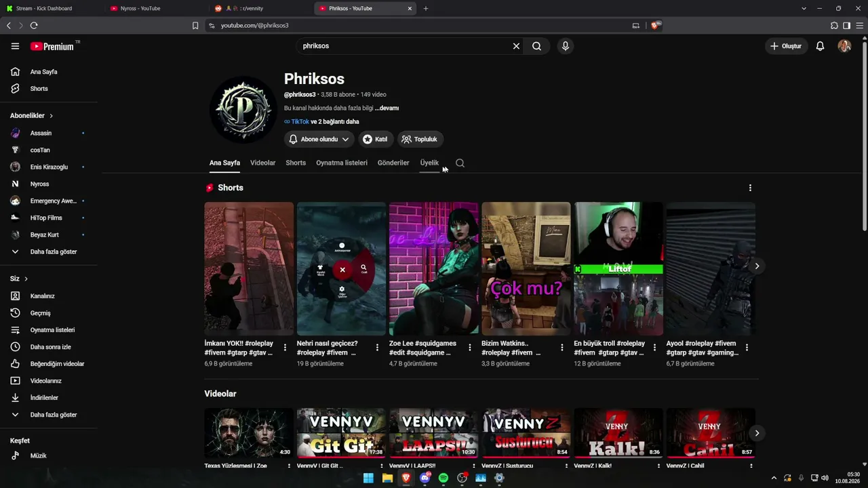
Task: Click the Oluştur create button
Action: [x=786, y=46]
